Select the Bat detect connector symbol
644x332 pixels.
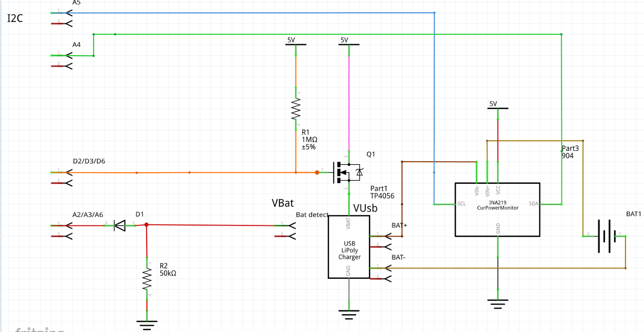(285, 231)
